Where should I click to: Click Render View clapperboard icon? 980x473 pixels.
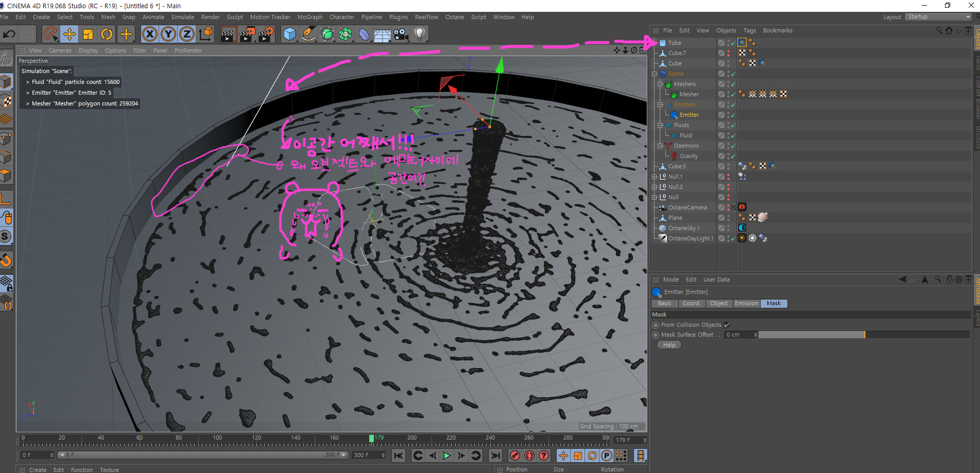(x=228, y=34)
